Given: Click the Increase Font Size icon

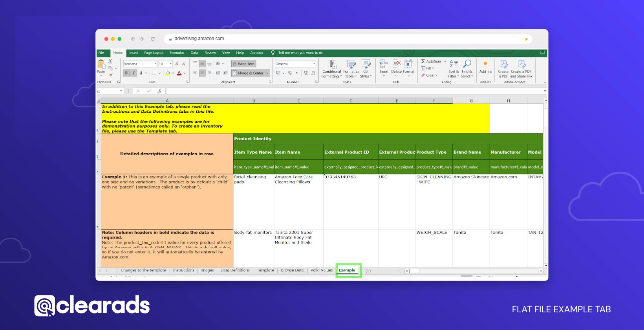Looking at the screenshot, I should tap(177, 64).
